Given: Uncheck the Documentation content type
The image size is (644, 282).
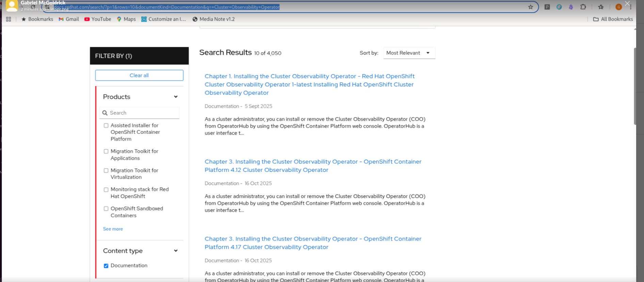Looking at the screenshot, I should click(106, 266).
